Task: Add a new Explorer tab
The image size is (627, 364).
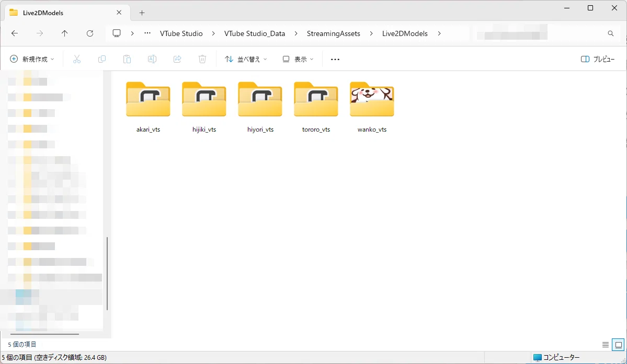Action: point(142,13)
